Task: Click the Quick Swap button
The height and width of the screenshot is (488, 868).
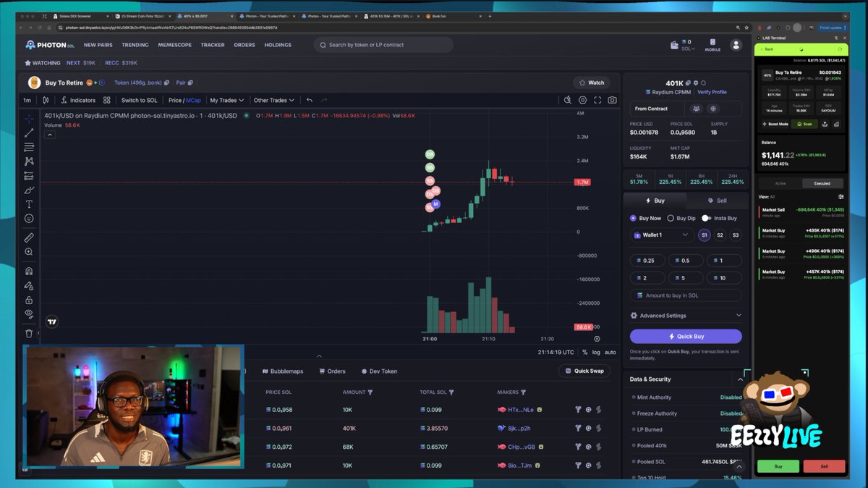Action: (x=584, y=371)
